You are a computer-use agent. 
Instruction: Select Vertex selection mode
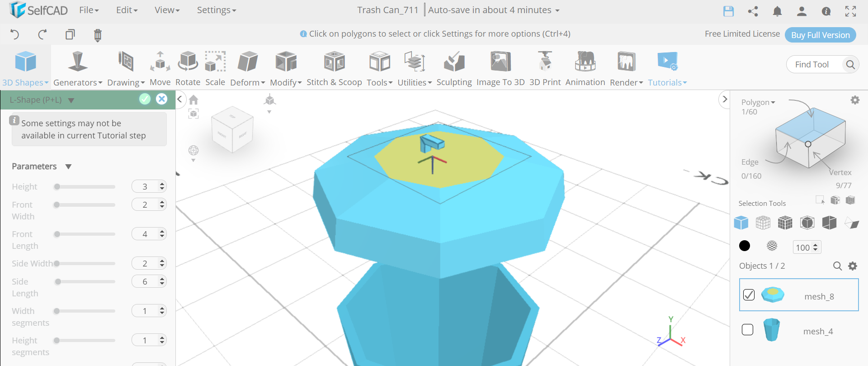pos(840,172)
